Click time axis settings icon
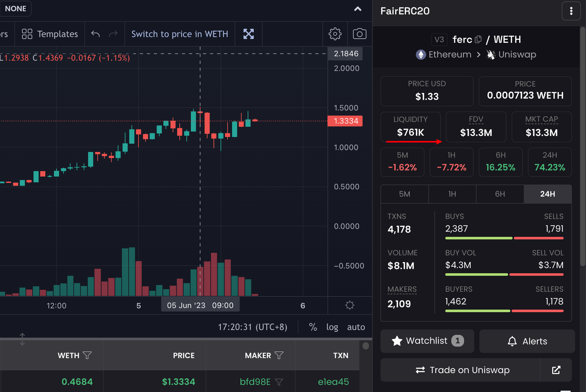Screen dimensions: 586x392 tap(350, 306)
